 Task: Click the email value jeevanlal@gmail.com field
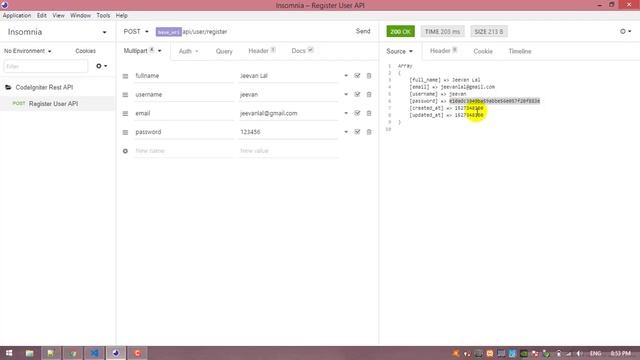(288, 113)
